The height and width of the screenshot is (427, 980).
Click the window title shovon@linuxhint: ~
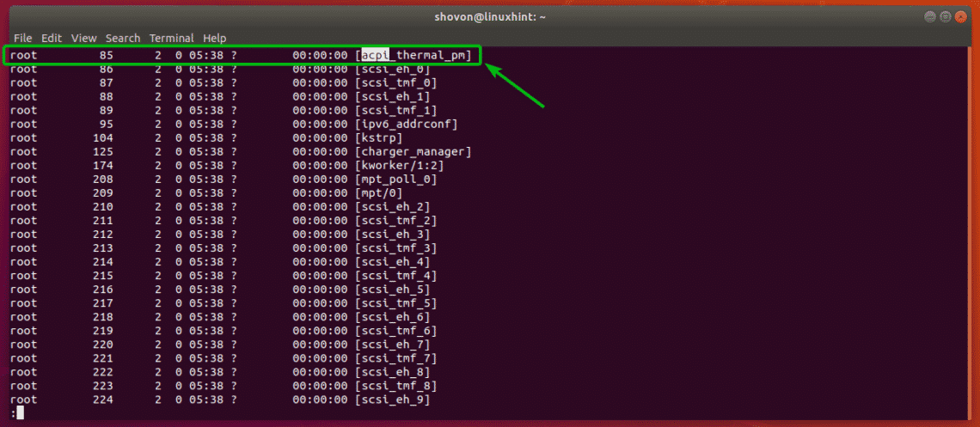tap(490, 17)
